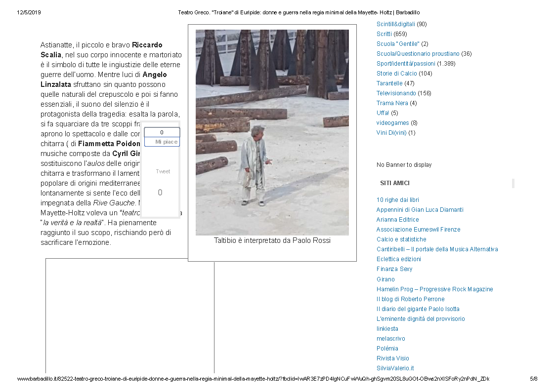Click the Mi piace button

coord(162,142)
